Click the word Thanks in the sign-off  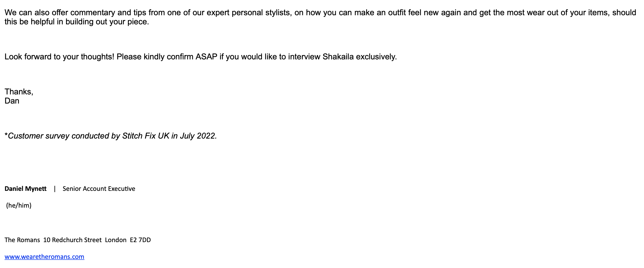18,92
